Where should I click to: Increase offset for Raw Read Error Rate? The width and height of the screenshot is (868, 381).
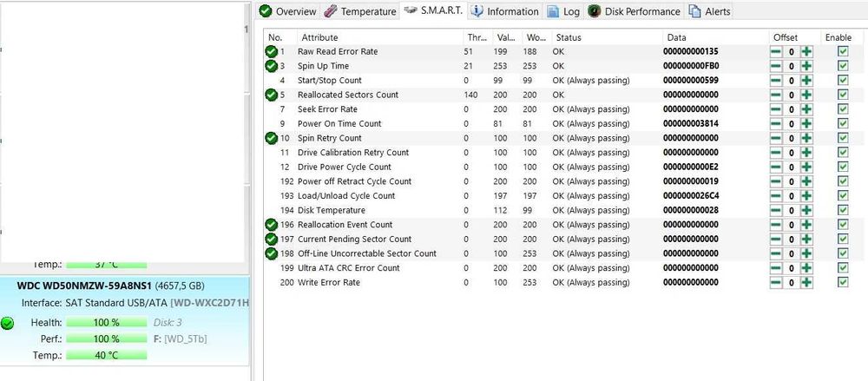click(x=807, y=51)
